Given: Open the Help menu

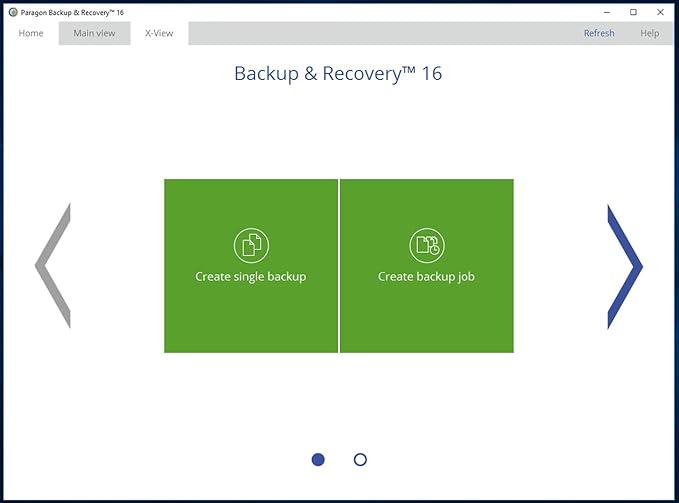Looking at the screenshot, I should tap(650, 33).
